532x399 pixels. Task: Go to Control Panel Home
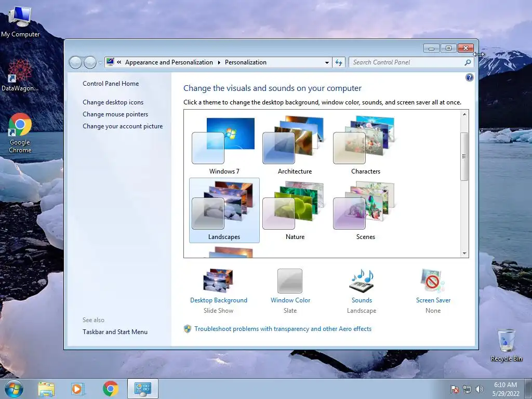pos(111,84)
